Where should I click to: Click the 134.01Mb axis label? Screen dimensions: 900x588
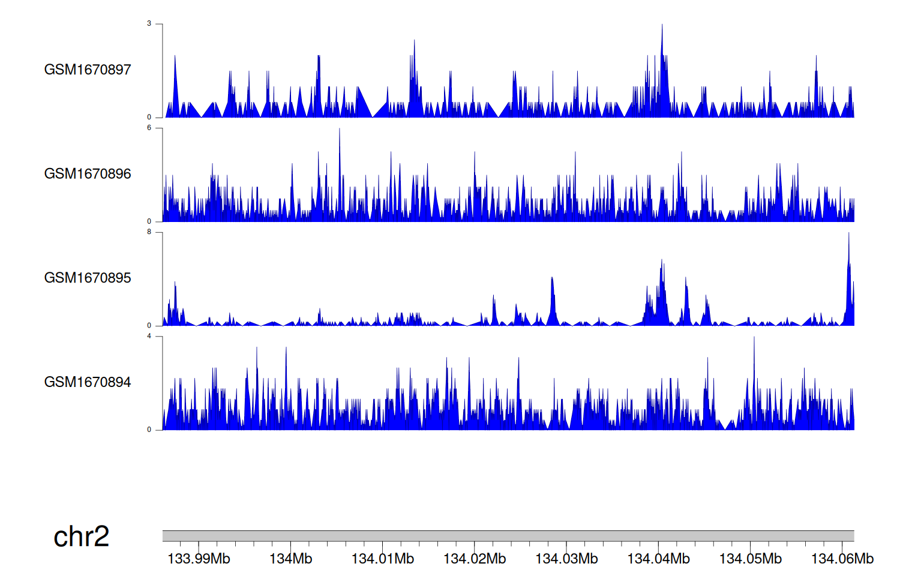(x=382, y=559)
